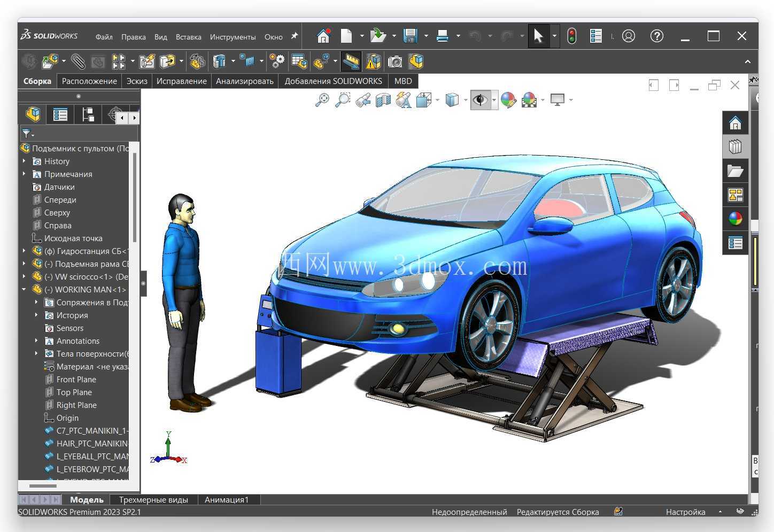
Task: Expand the Примечания node
Action: coord(24,174)
